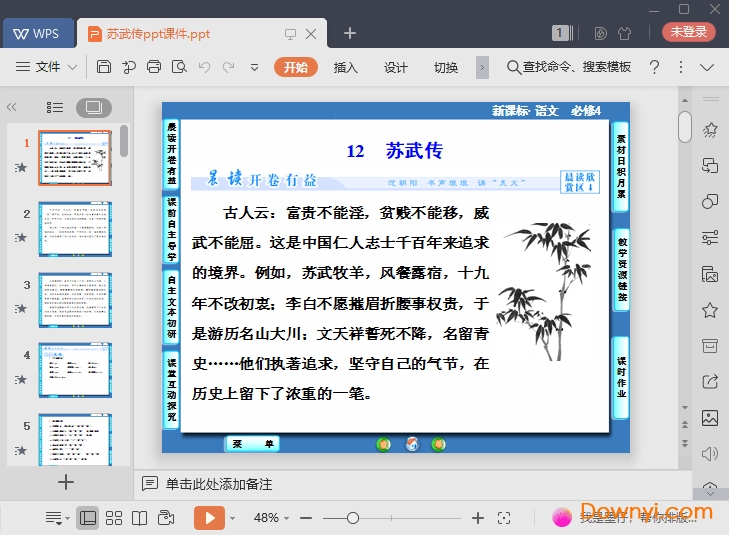Open a new tab with plus button
The height and width of the screenshot is (535, 729).
click(x=350, y=33)
